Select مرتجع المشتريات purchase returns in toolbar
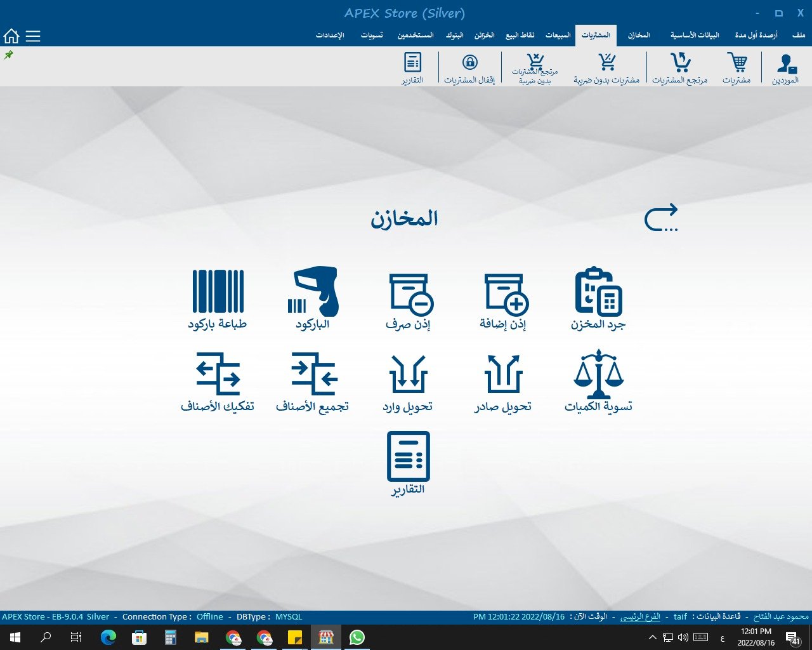Screen dimensions: 812x650 pyautogui.click(x=680, y=69)
